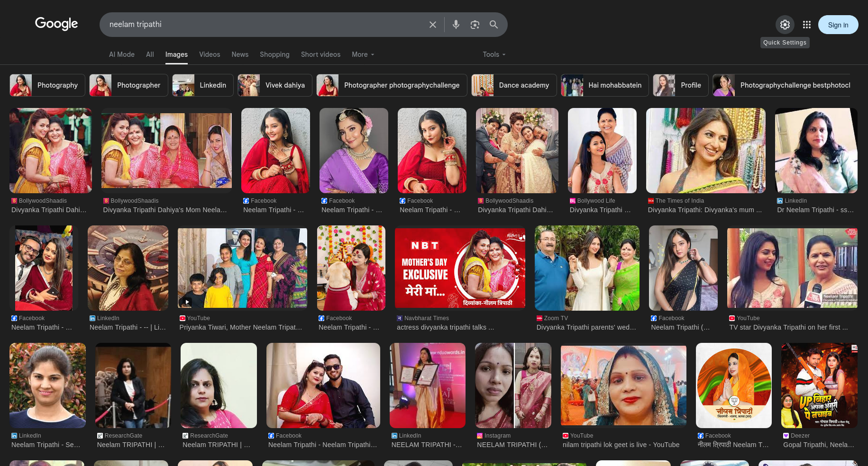Open search by image camera icon

click(475, 25)
